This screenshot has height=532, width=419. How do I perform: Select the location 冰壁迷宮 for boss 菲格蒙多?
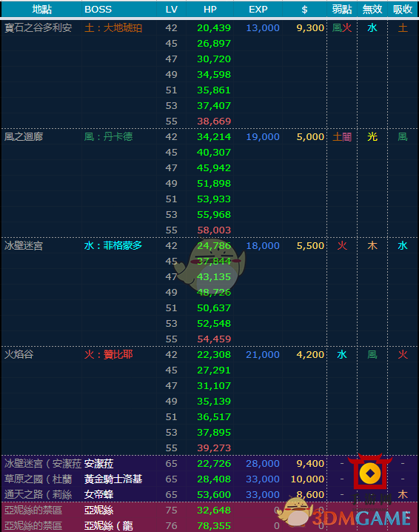24,246
